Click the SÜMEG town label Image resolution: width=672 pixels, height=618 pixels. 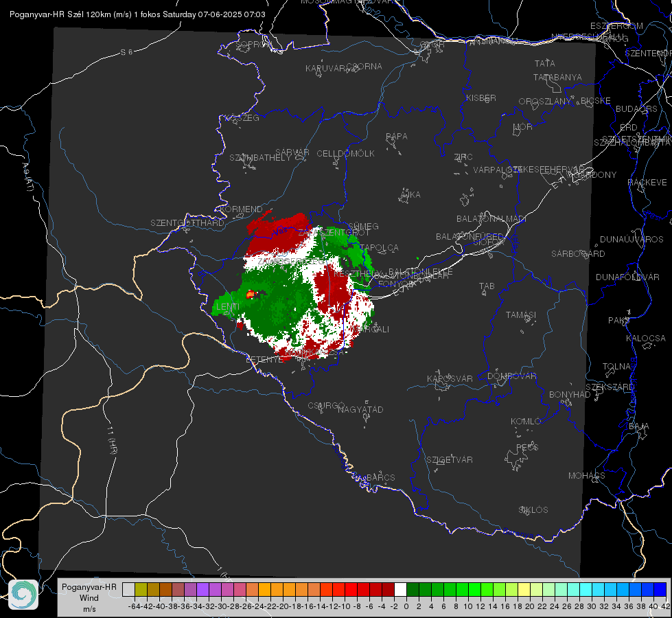tap(363, 226)
